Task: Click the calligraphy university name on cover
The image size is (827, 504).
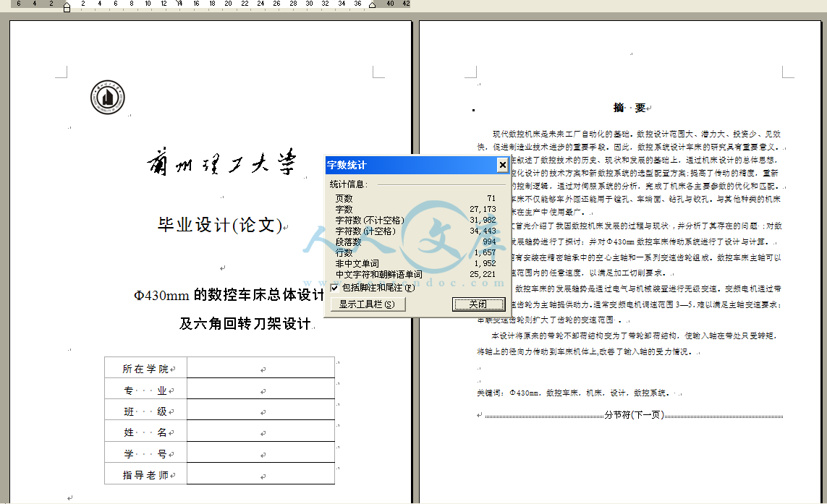Action: 221,162
